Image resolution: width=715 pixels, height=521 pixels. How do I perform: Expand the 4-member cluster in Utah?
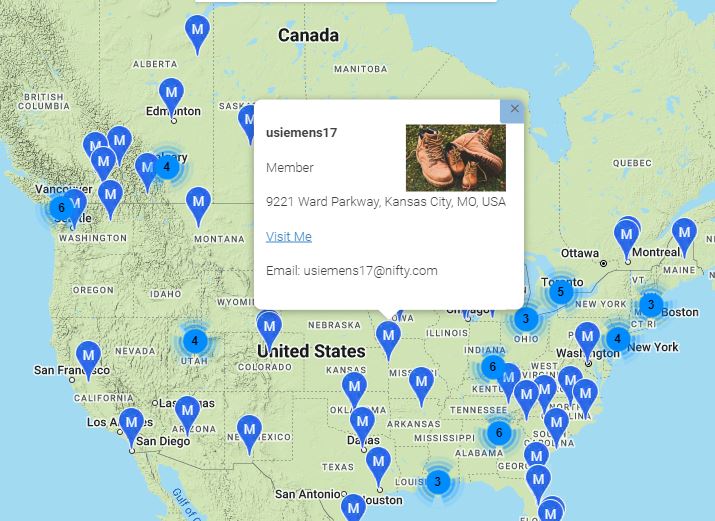click(x=194, y=341)
